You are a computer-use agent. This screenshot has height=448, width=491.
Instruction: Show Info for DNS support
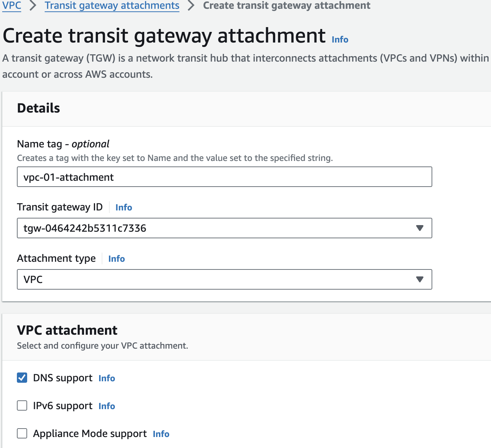[107, 378]
